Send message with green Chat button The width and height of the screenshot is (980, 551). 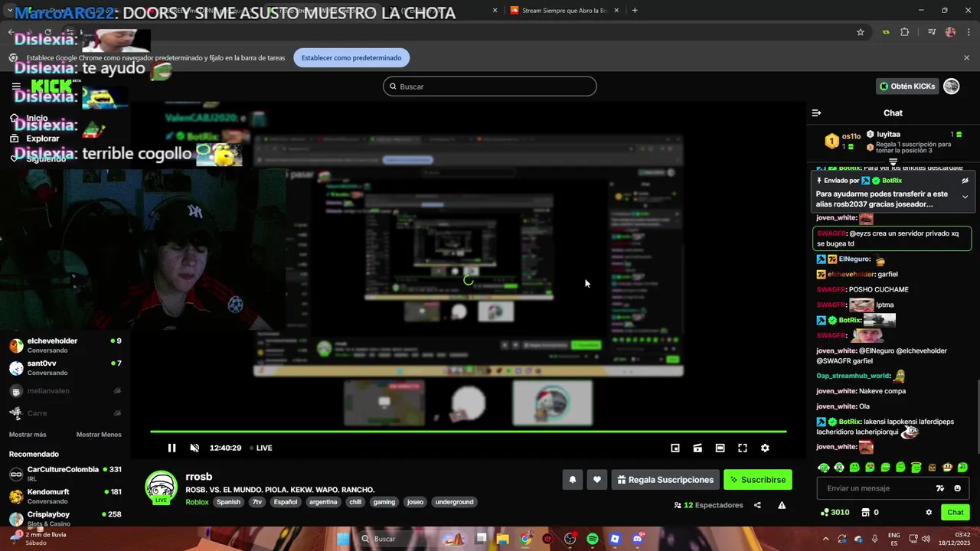click(x=955, y=513)
